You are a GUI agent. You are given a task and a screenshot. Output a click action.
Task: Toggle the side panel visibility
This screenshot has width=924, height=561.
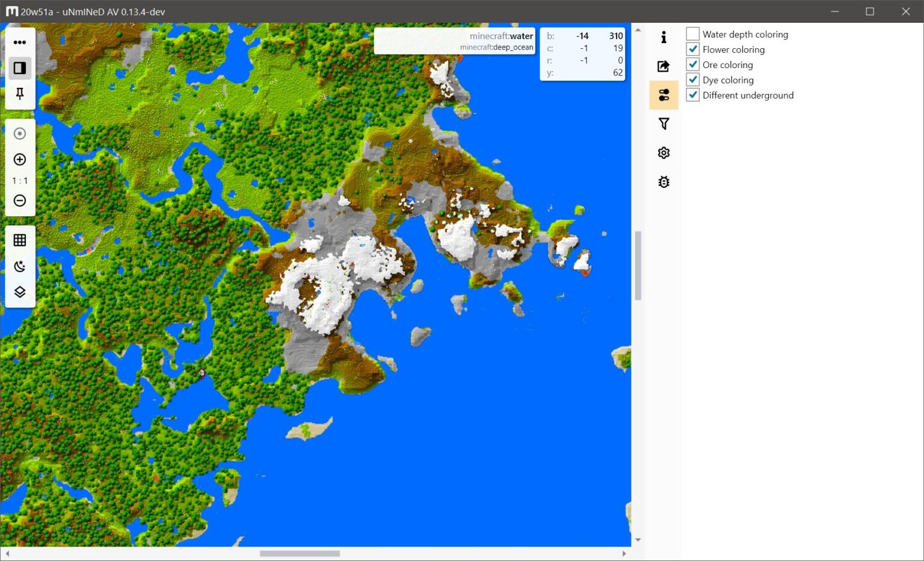pyautogui.click(x=20, y=68)
